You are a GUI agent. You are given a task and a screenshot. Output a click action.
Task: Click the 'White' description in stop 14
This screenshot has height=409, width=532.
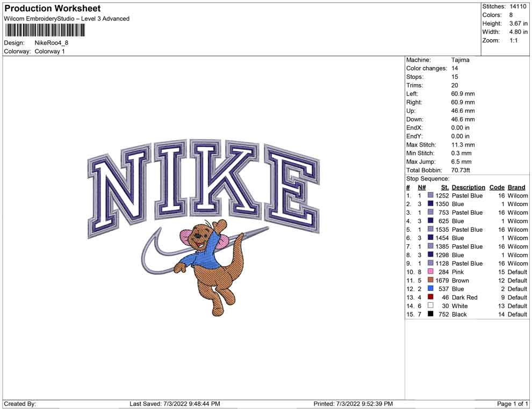click(460, 305)
